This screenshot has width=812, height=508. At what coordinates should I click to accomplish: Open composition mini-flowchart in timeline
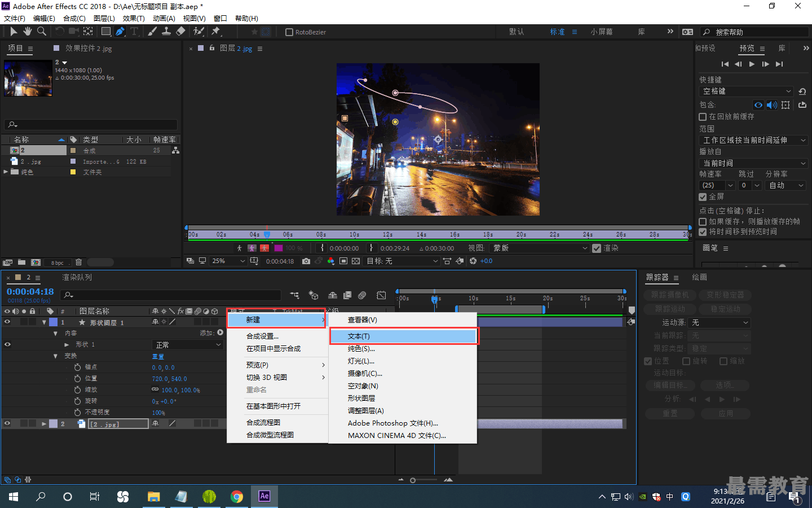click(295, 295)
